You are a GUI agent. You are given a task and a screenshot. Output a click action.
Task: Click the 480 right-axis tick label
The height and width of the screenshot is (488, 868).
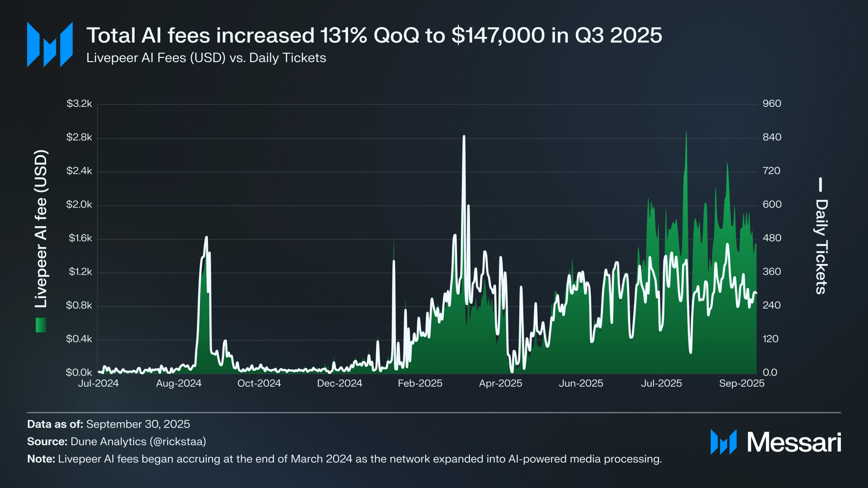pos(772,238)
